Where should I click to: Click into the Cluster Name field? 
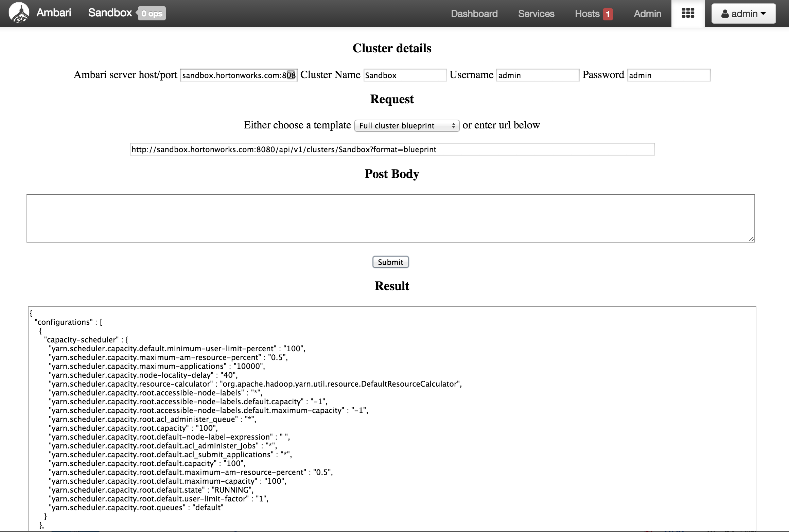click(405, 75)
